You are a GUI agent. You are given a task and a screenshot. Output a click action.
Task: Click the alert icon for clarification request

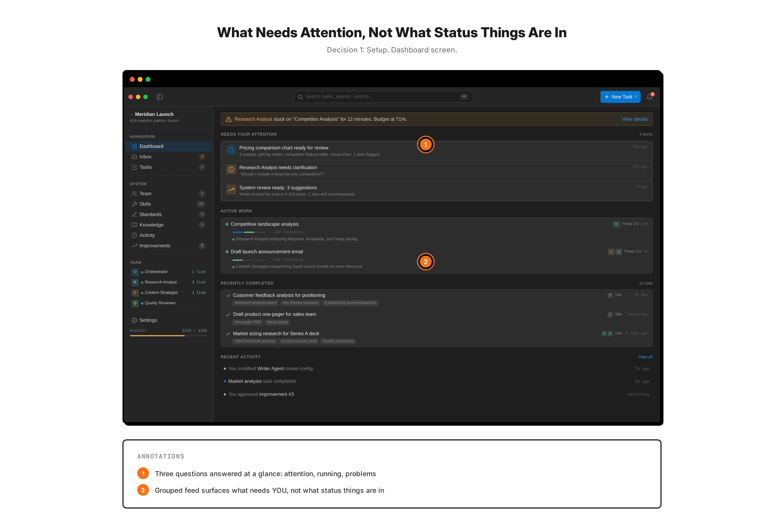[x=231, y=170]
